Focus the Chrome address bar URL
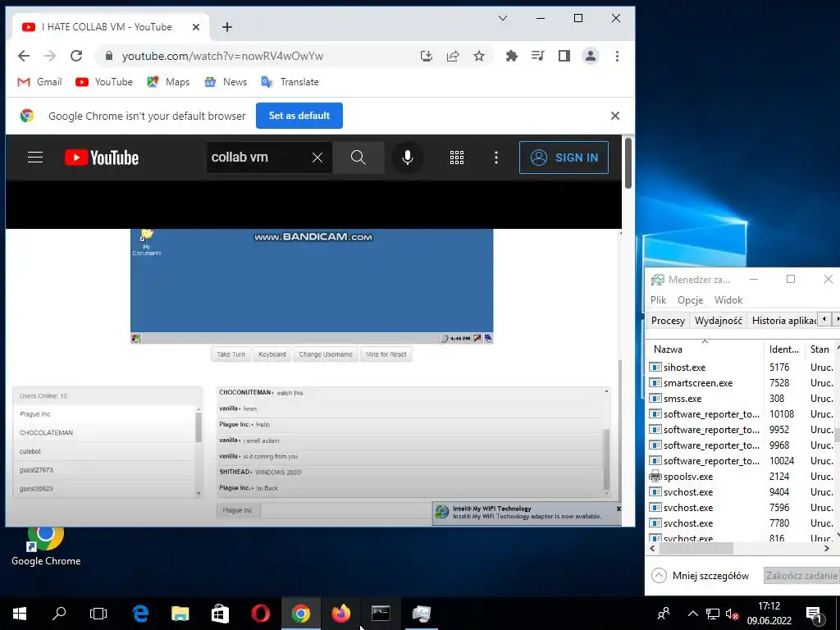 [222, 57]
